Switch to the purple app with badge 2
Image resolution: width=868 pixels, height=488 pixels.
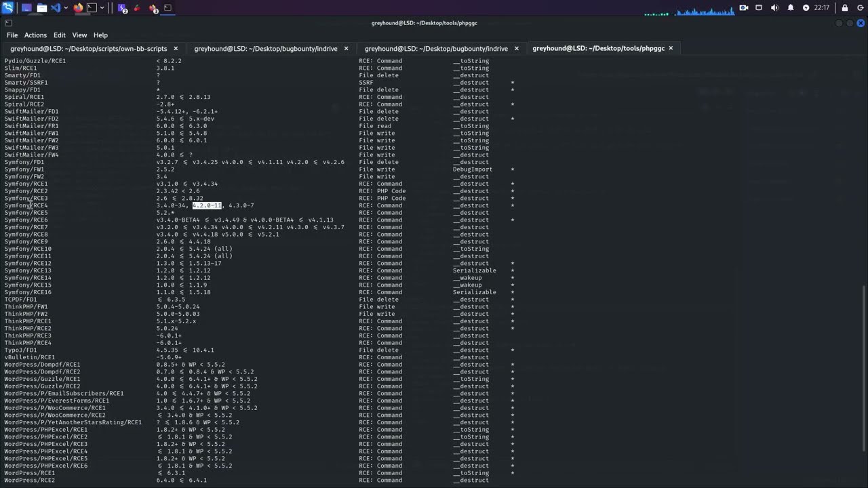[x=123, y=8]
